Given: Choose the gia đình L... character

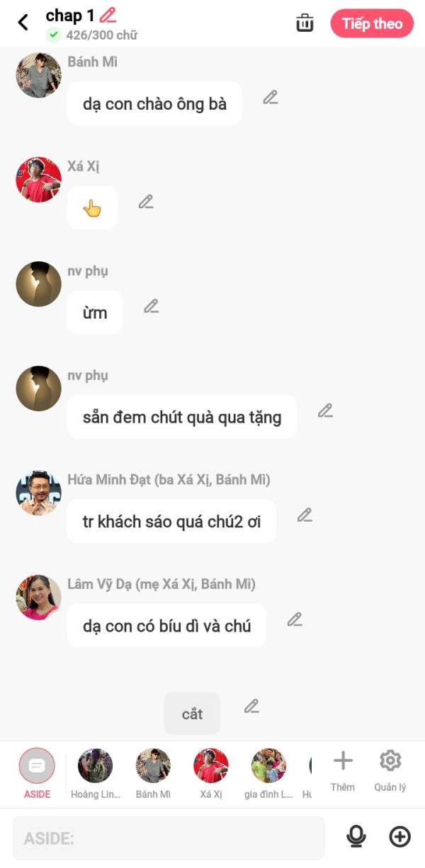Looking at the screenshot, I should tap(268, 774).
